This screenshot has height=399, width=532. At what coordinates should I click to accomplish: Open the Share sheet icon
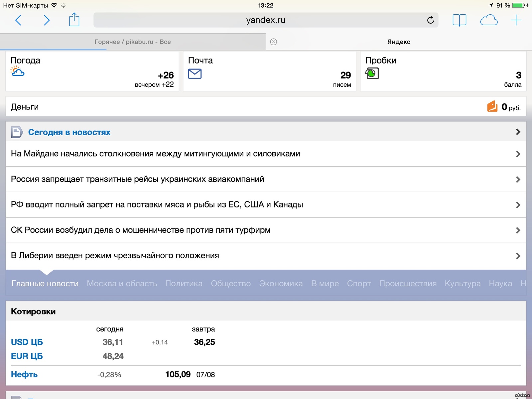tap(74, 20)
